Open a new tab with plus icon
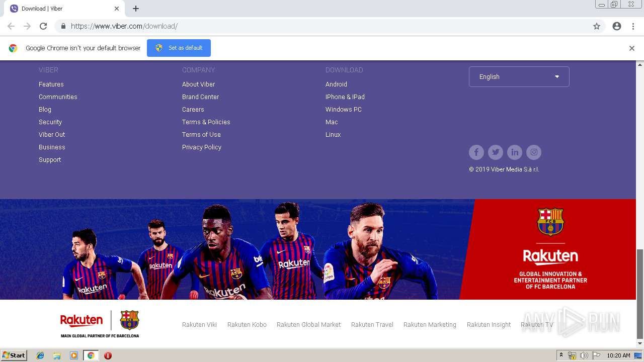644x362 pixels. tap(136, 9)
